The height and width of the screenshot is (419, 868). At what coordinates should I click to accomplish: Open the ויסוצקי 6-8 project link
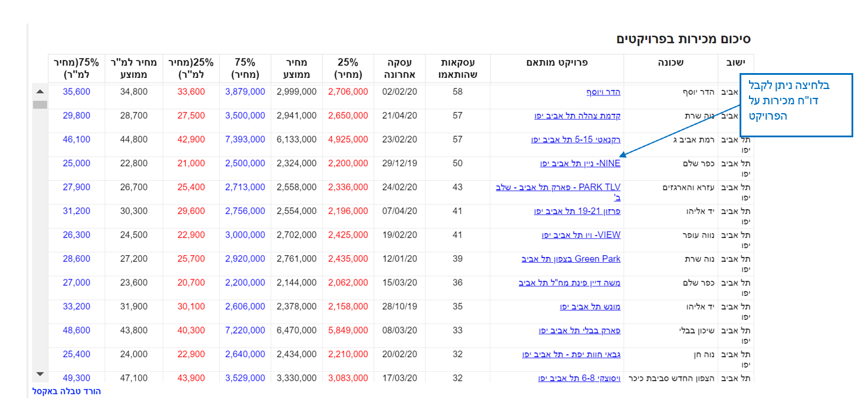pos(579,378)
